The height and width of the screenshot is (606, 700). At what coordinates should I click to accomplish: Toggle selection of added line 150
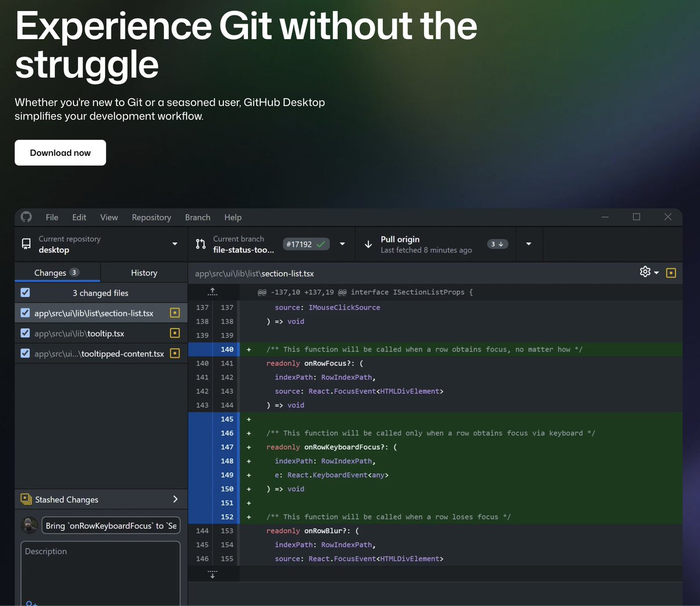[x=213, y=489]
